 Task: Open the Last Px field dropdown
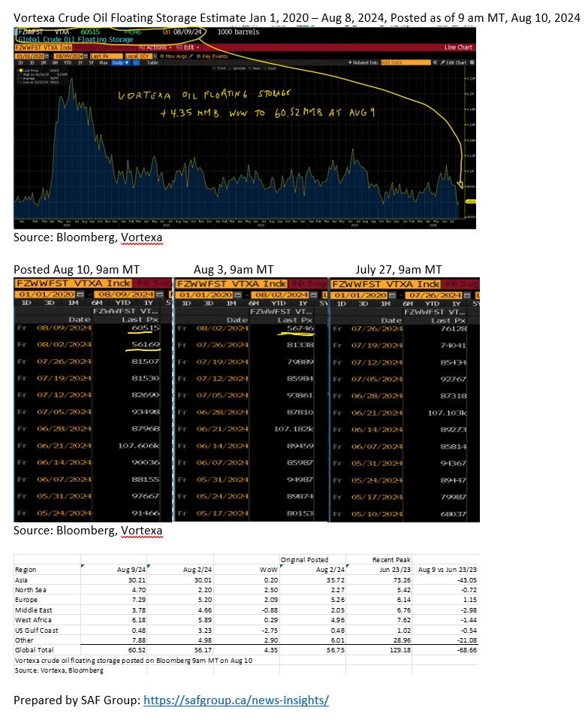point(107,56)
